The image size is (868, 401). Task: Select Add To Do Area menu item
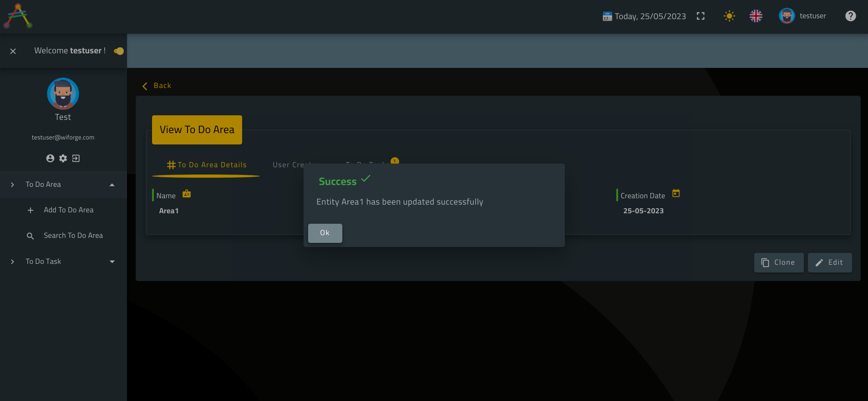[69, 210]
